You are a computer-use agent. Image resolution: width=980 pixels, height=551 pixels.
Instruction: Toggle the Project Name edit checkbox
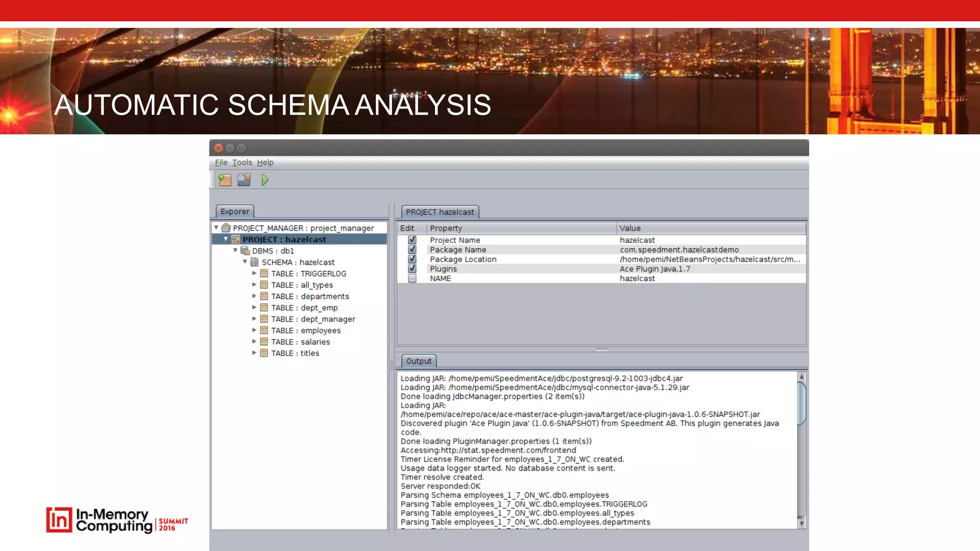[412, 240]
